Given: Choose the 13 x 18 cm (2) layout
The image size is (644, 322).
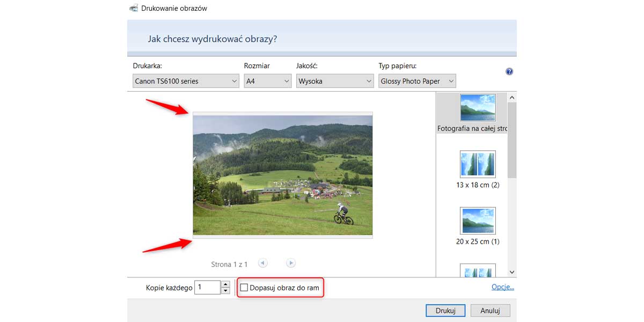Looking at the screenshot, I should pos(478,164).
